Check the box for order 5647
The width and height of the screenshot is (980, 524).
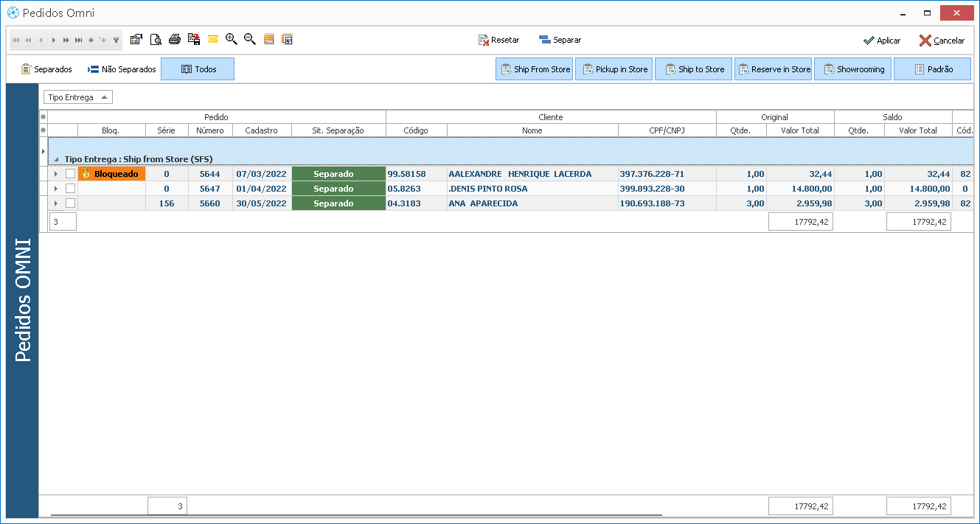[x=70, y=189]
